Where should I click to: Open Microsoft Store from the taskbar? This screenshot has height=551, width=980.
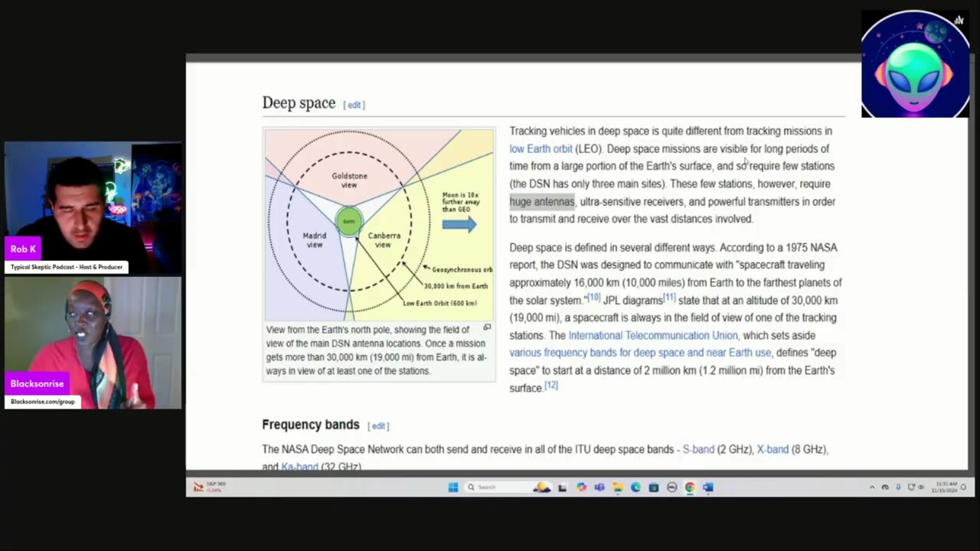pos(653,487)
